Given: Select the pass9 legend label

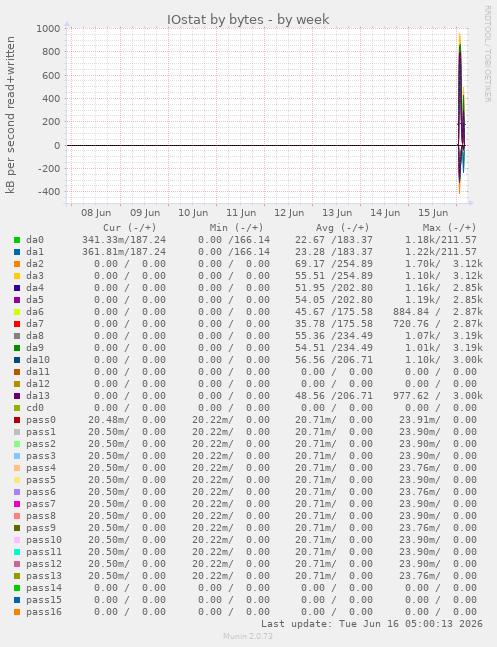Looking at the screenshot, I should tap(40, 527).
